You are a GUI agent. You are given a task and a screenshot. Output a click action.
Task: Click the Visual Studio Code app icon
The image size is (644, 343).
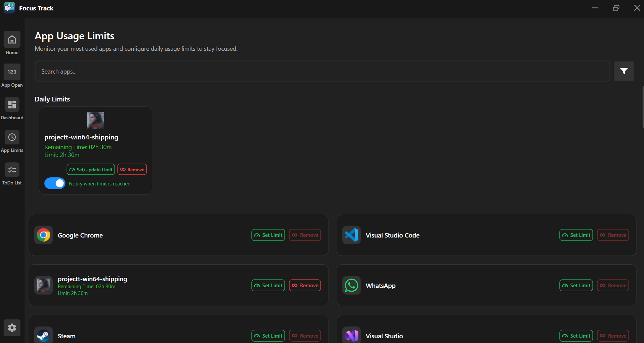coord(351,235)
